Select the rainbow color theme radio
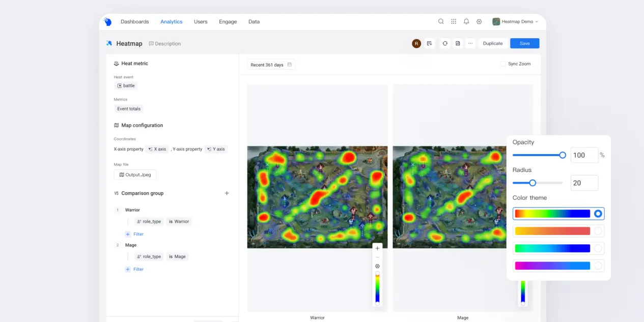Screen dimensions: 644x322 598,214
